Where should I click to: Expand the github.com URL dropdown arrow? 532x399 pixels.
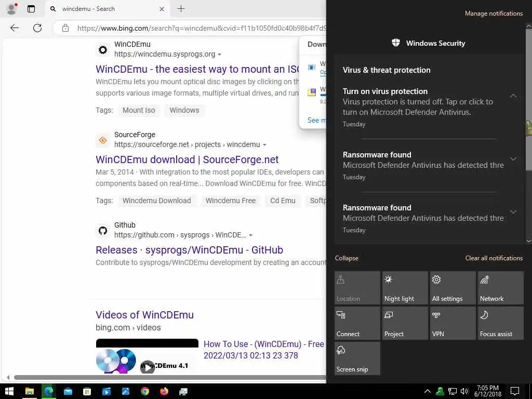click(x=251, y=235)
